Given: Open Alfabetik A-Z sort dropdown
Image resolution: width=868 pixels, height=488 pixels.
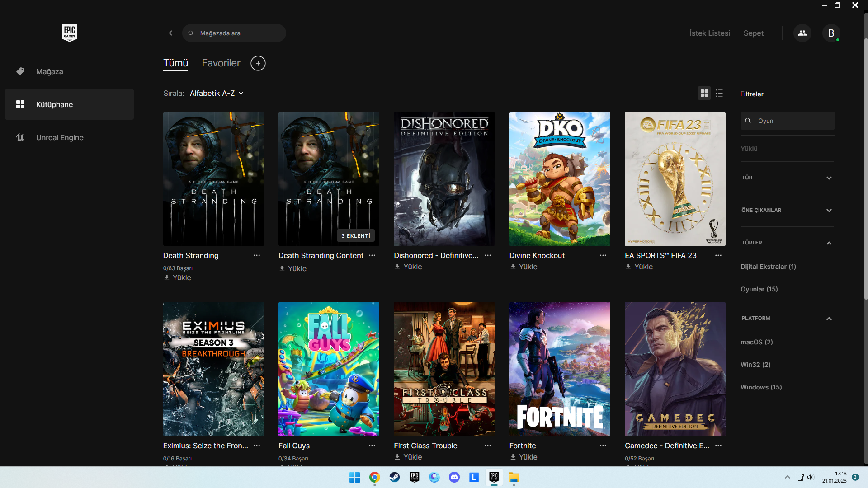Looking at the screenshot, I should [x=217, y=93].
